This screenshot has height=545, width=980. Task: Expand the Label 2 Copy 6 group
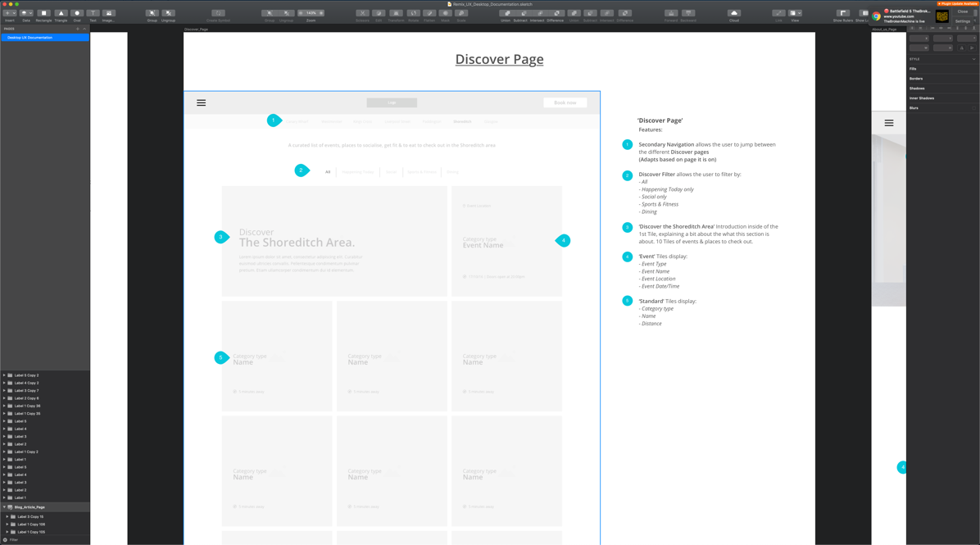(4, 398)
